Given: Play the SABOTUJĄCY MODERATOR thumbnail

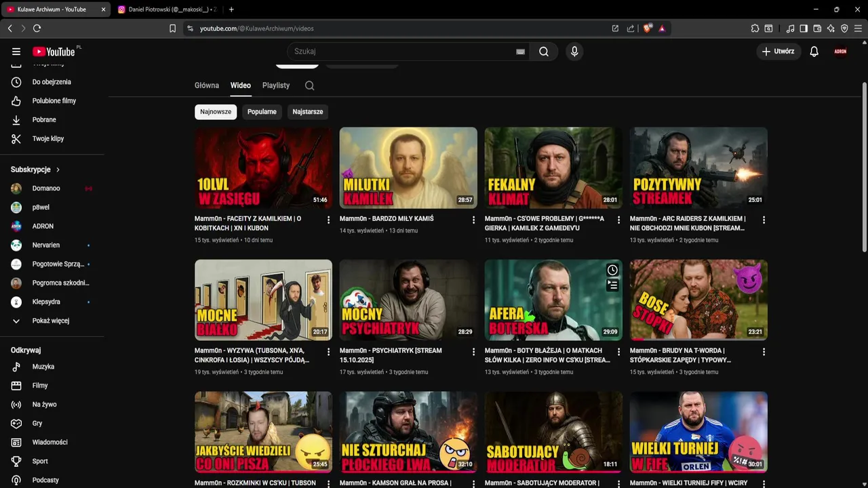Looking at the screenshot, I should (553, 432).
